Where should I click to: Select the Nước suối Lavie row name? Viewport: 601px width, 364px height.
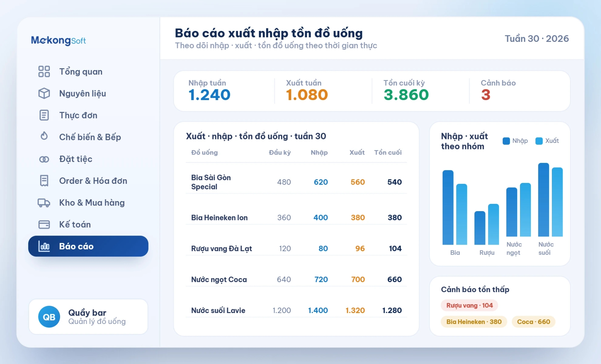(218, 311)
